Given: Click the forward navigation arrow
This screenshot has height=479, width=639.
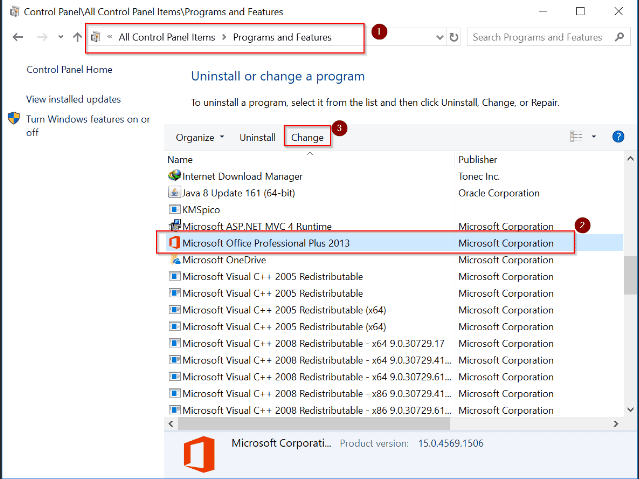Looking at the screenshot, I should pos(42,37).
